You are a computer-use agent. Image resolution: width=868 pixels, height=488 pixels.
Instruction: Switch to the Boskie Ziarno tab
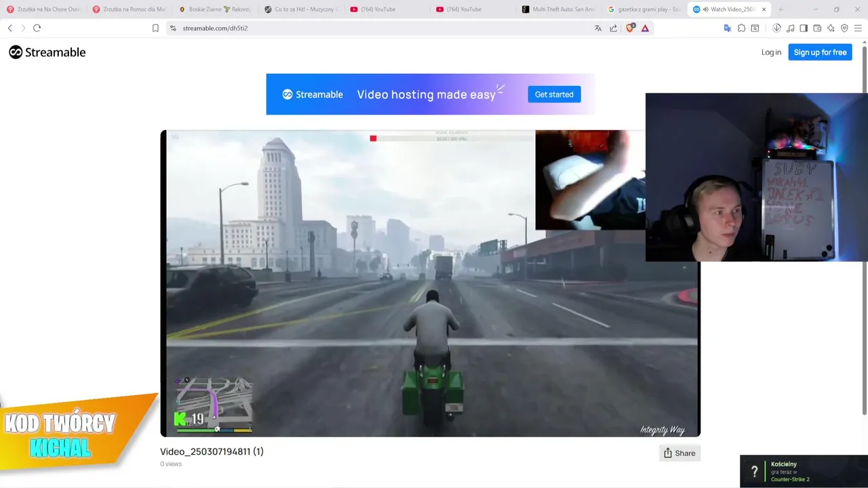tap(215, 9)
